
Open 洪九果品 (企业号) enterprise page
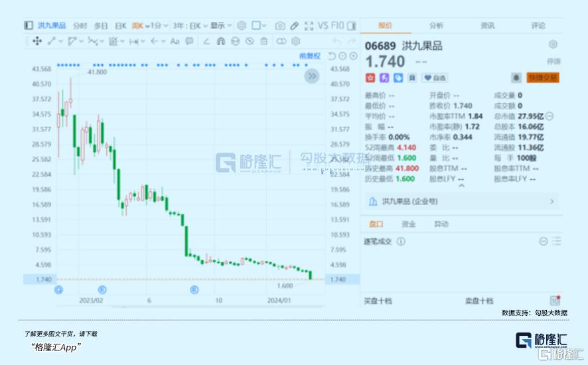[x=461, y=202]
